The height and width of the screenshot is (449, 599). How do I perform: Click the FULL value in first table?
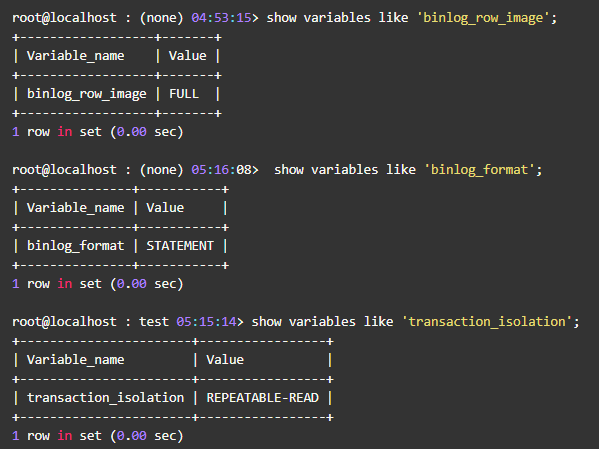point(184,94)
